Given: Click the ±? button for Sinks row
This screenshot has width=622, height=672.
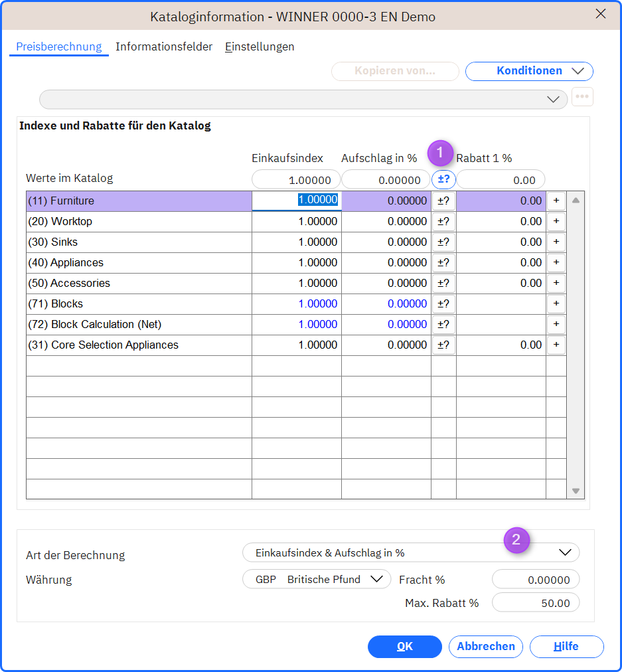Looking at the screenshot, I should [x=443, y=242].
